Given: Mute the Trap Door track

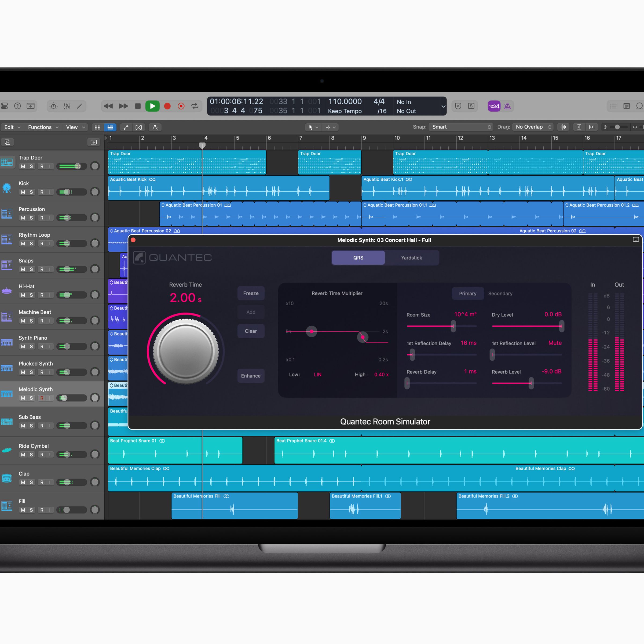Looking at the screenshot, I should point(23,166).
